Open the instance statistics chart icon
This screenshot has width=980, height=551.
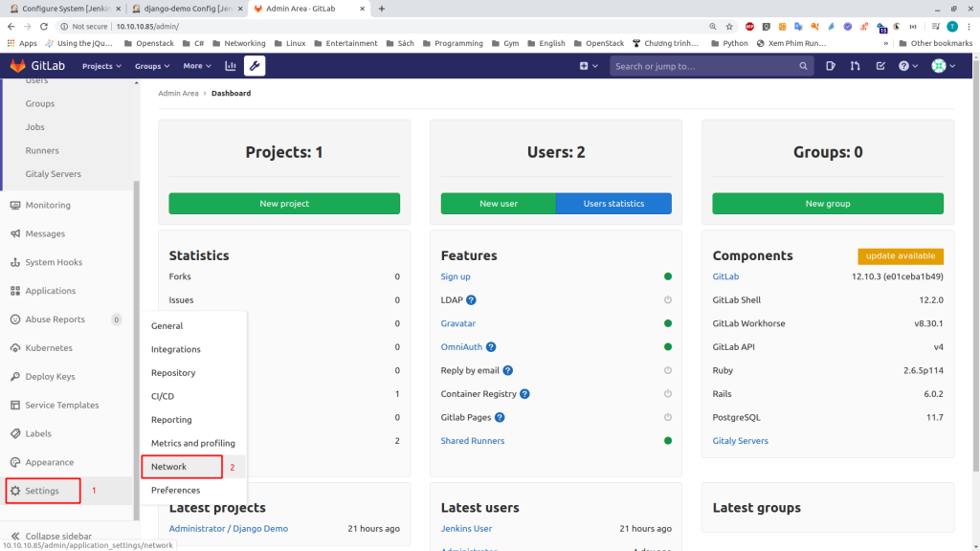click(231, 66)
